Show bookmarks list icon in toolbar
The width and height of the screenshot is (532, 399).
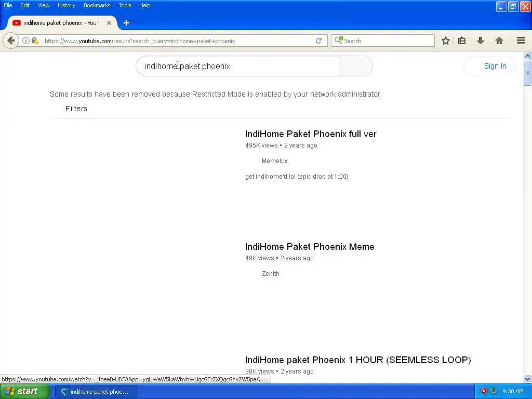click(462, 41)
